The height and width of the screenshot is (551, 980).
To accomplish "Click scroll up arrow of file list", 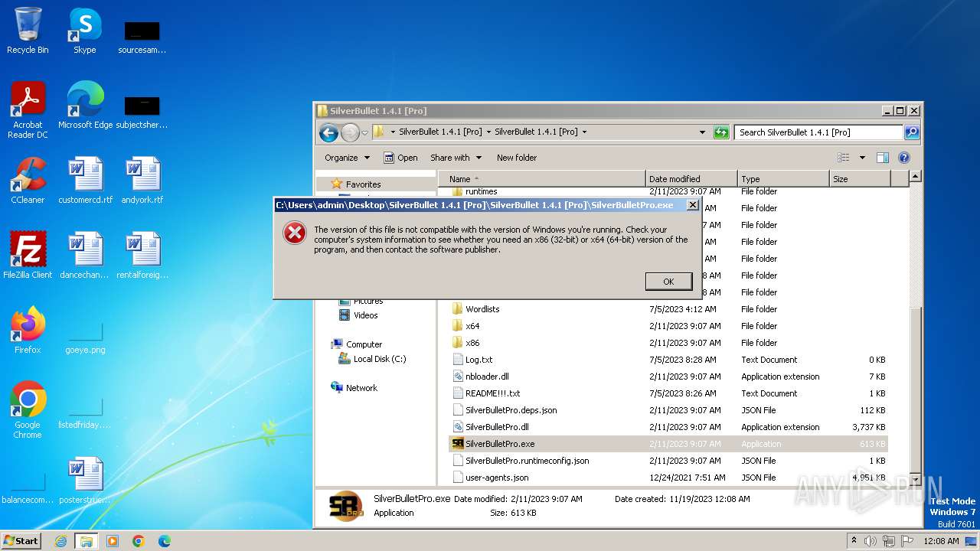I will [915, 177].
